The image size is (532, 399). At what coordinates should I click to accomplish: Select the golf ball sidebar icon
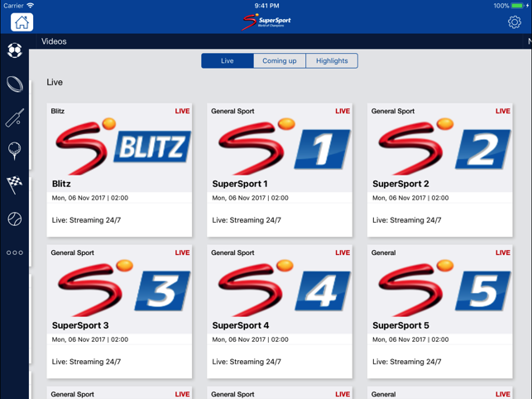tap(15, 151)
